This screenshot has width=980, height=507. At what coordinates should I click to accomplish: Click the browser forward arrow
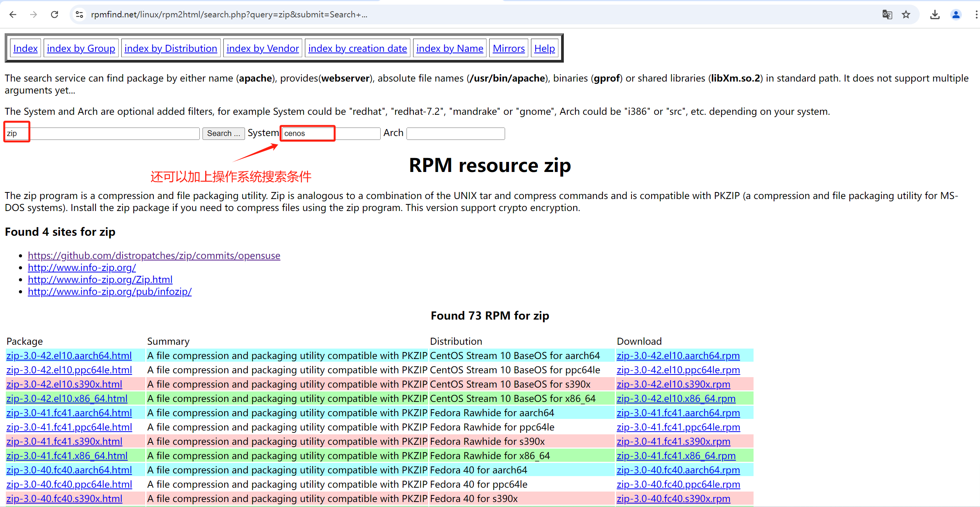point(34,15)
